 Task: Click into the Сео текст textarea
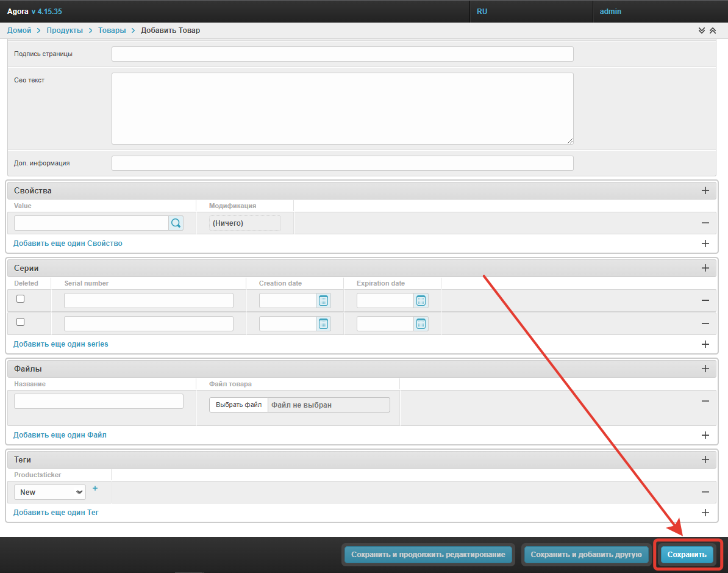(x=342, y=109)
